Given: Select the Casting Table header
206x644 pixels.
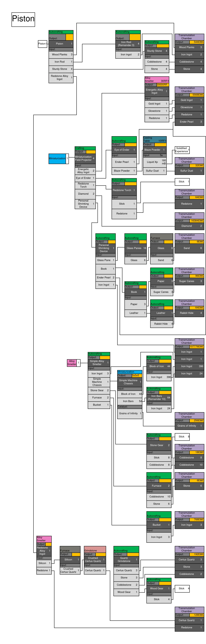Looking at the screenshot, I should tap(154, 139).
